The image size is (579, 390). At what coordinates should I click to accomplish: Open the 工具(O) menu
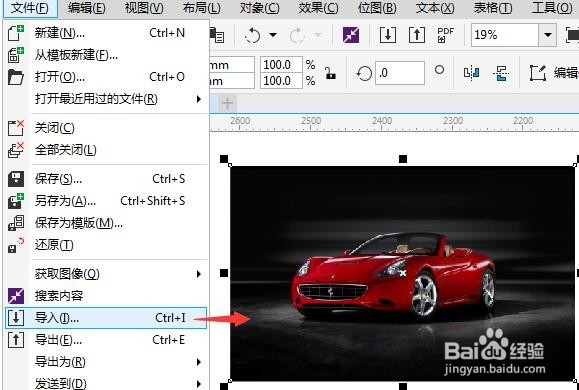[x=552, y=8]
